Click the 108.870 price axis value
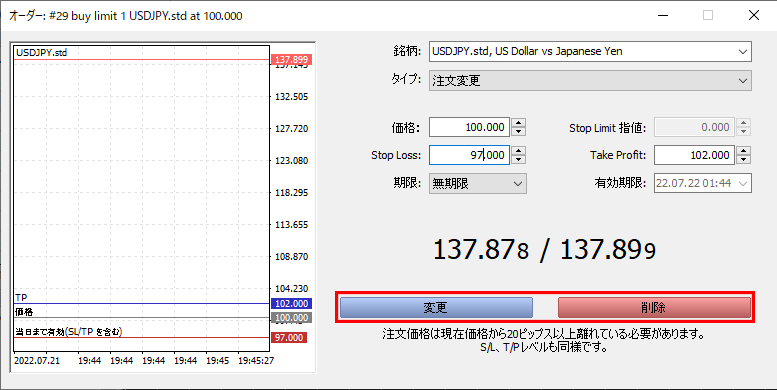The width and height of the screenshot is (777, 390). pos(291,257)
